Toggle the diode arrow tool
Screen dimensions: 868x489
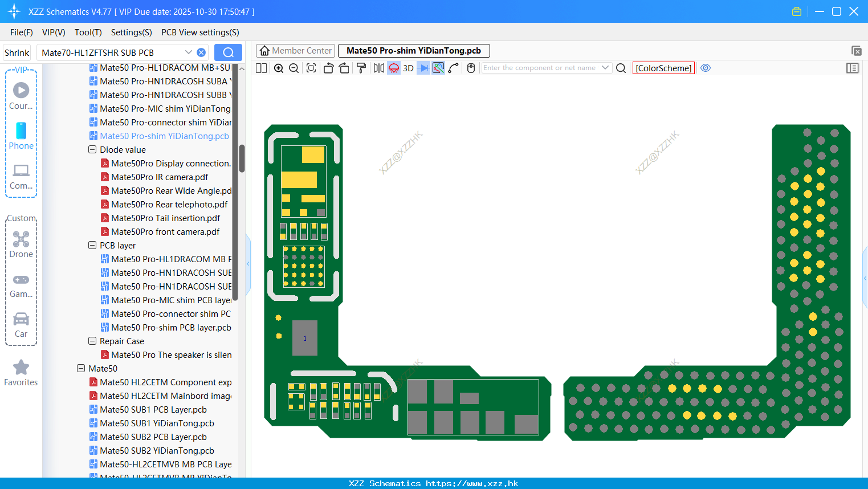pyautogui.click(x=423, y=68)
